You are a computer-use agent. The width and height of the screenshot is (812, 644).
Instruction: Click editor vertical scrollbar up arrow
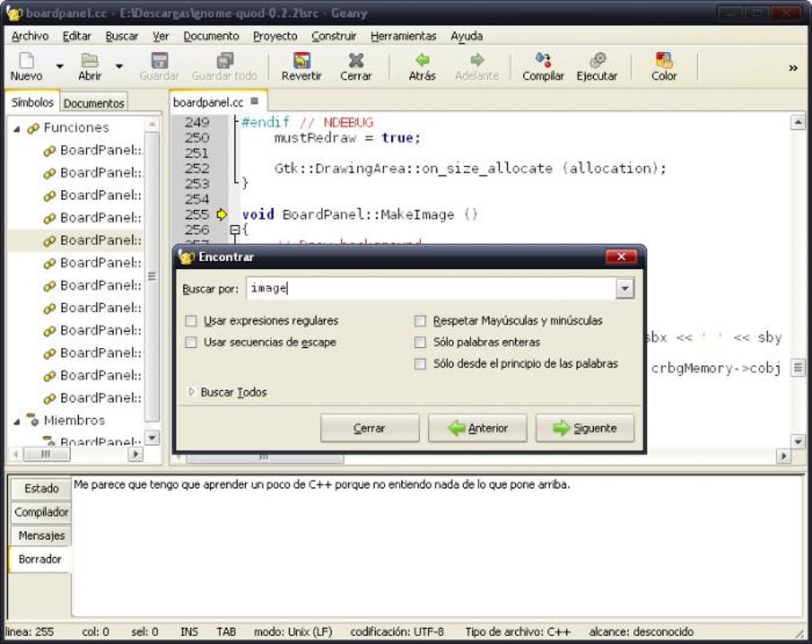[798, 122]
